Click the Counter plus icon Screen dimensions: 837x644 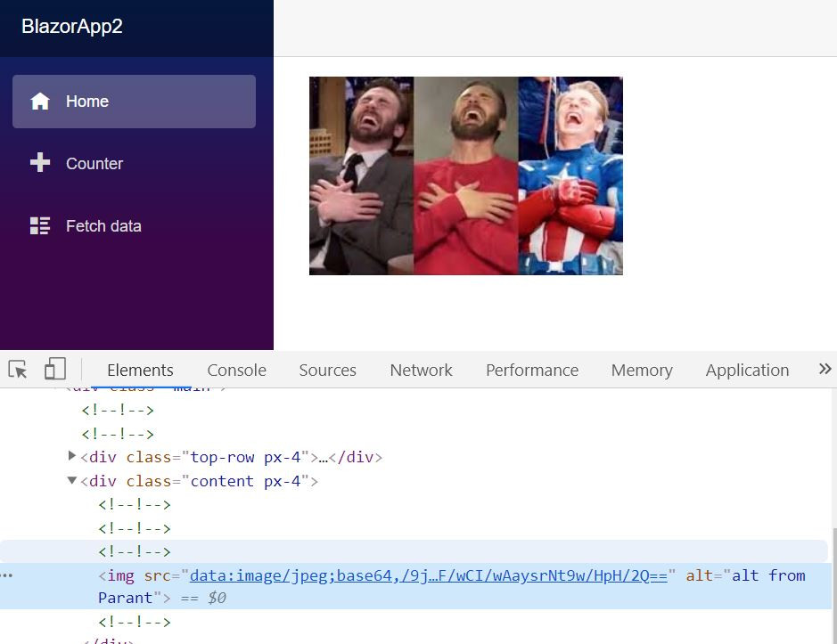(40, 162)
